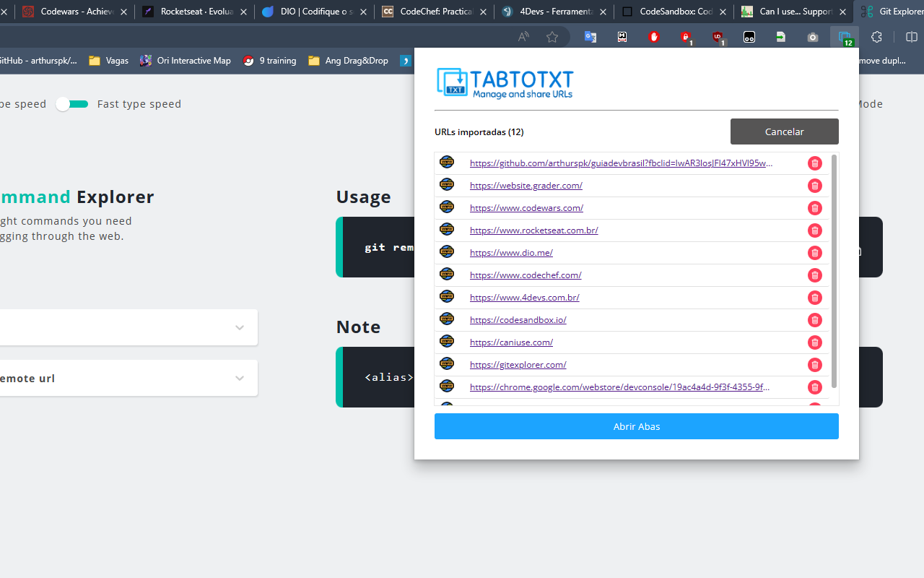Expand the remote url dropdown
The height and width of the screenshot is (578, 924).
(x=240, y=378)
